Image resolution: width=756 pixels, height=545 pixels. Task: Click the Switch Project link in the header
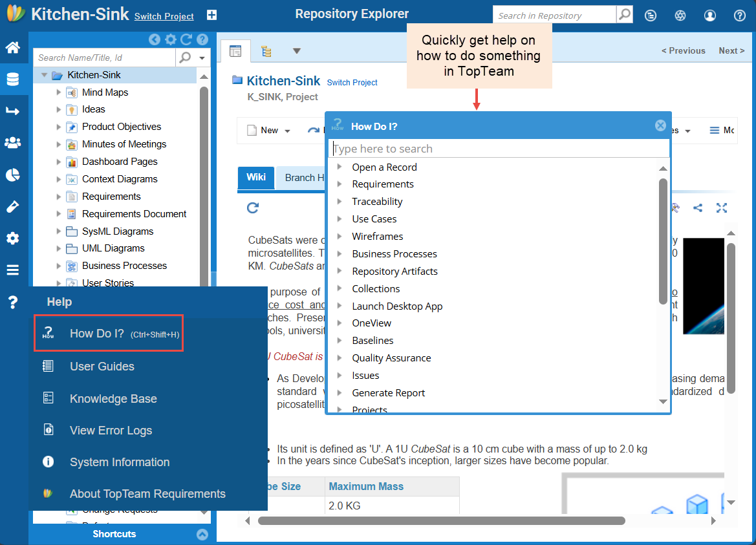tap(164, 16)
